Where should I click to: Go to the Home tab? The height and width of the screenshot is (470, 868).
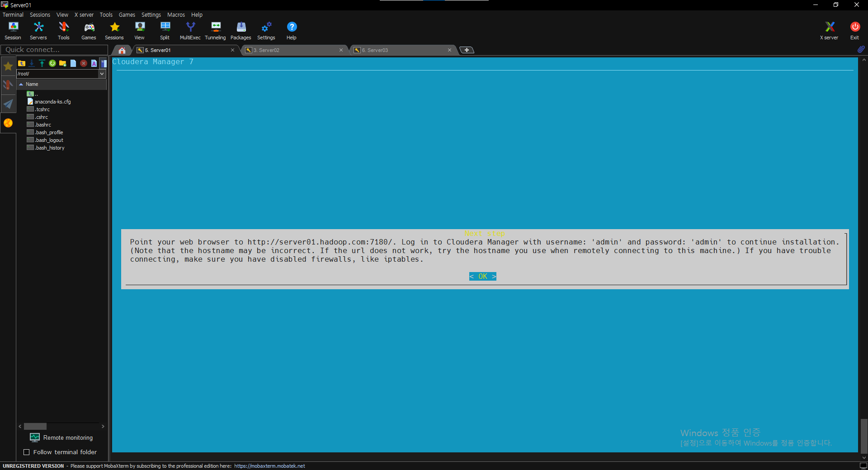[122, 50]
